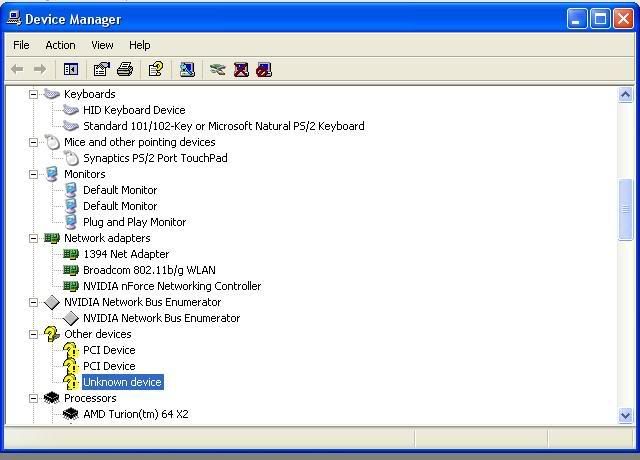Click the Broadcom WLAN adapter icon

(71, 270)
